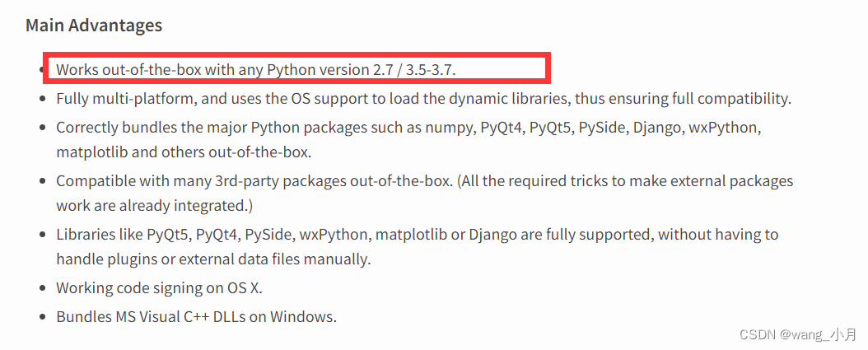Click the red highlighted Python version line
Image resolution: width=868 pixels, height=350 pixels.
pyautogui.click(x=296, y=68)
